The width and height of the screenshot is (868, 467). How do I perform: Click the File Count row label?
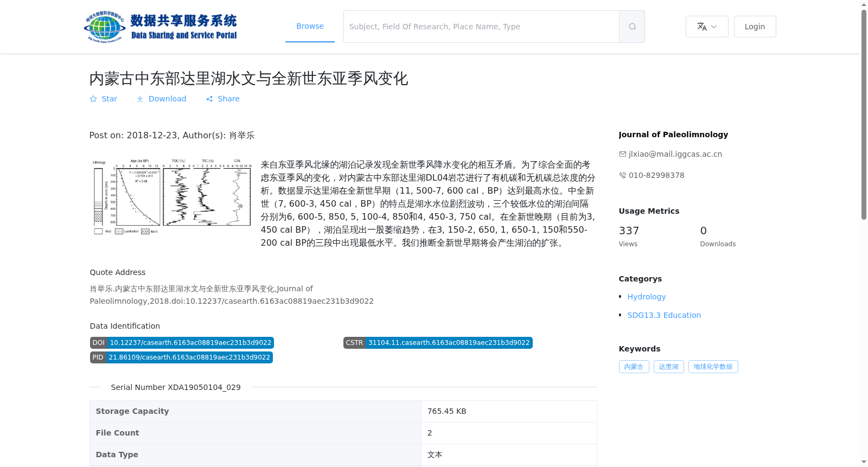[x=117, y=433]
